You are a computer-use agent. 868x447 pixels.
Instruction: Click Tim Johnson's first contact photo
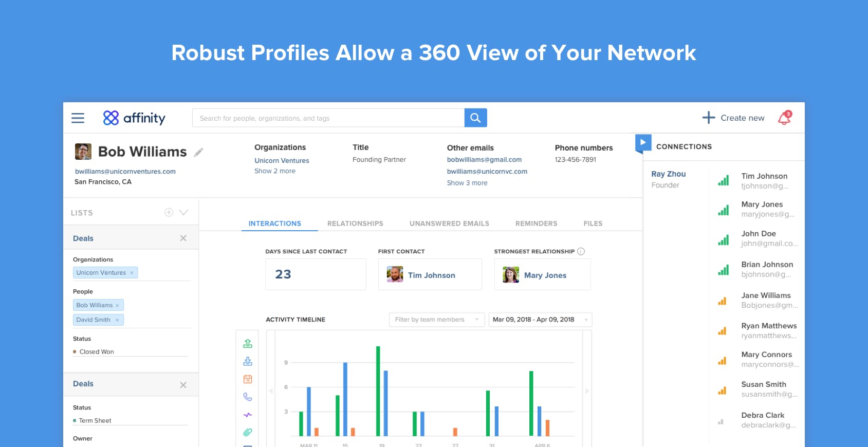395,274
